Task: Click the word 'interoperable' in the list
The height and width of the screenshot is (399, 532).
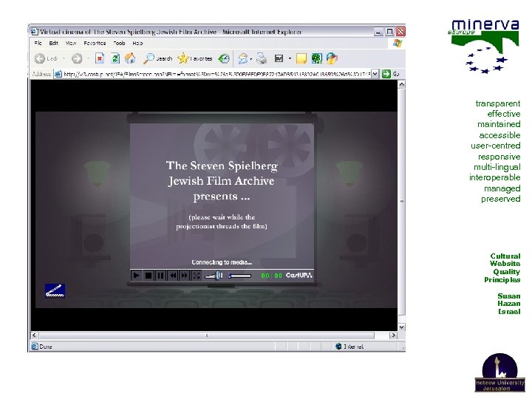Action: (x=494, y=177)
